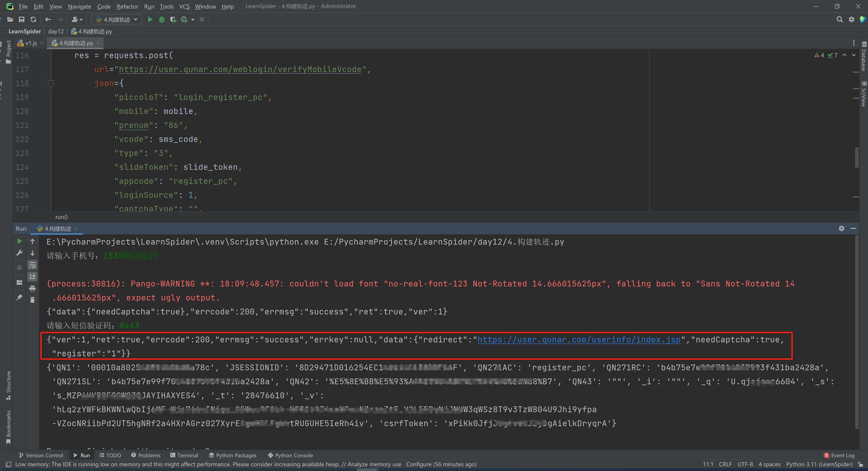Open the user/code-with-me dropdown in toolbar

click(x=77, y=20)
